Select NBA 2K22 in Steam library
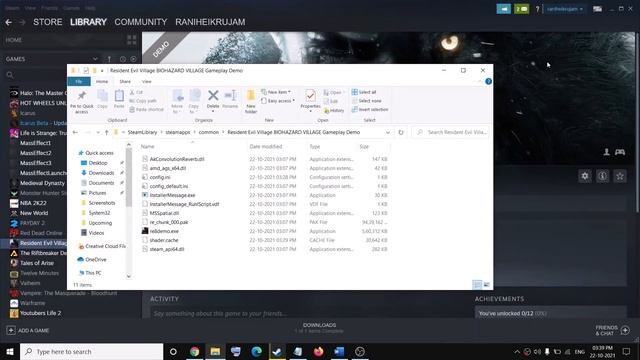This screenshot has height=360, width=640. click(33, 203)
